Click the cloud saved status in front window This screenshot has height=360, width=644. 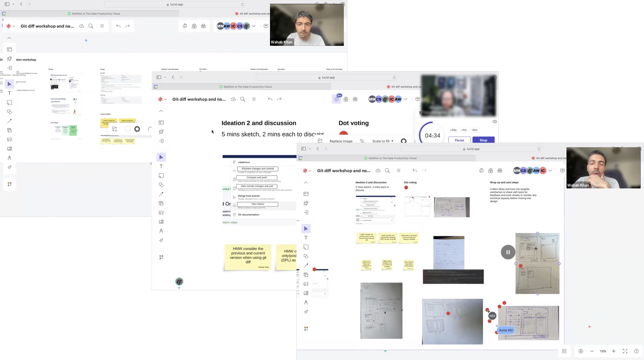[378, 171]
